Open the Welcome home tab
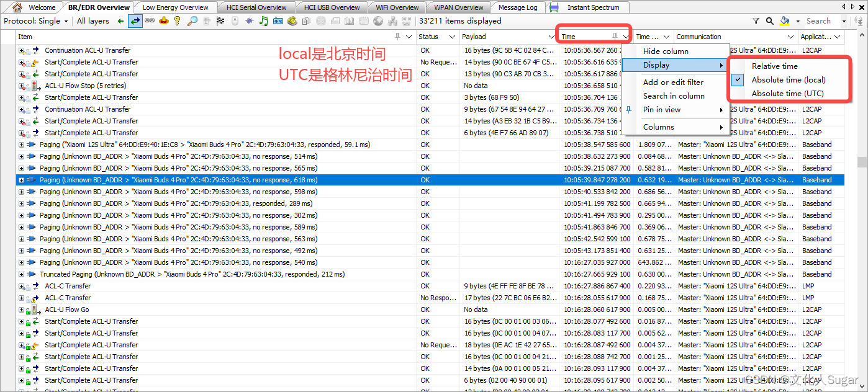This screenshot has width=868, height=392. [x=35, y=7]
